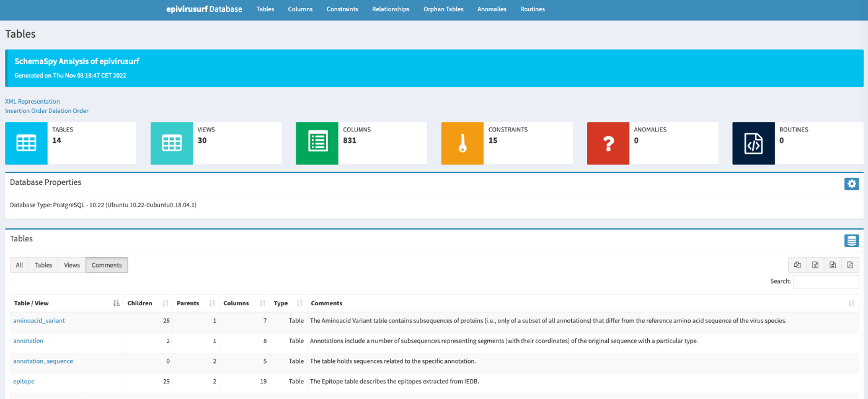Toggle the Views filter button
Screen dimensions: 868x399
[72, 265]
